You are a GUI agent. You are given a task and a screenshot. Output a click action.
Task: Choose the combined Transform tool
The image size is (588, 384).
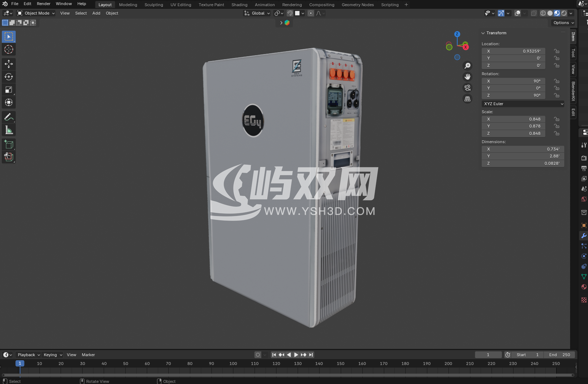pyautogui.click(x=9, y=103)
